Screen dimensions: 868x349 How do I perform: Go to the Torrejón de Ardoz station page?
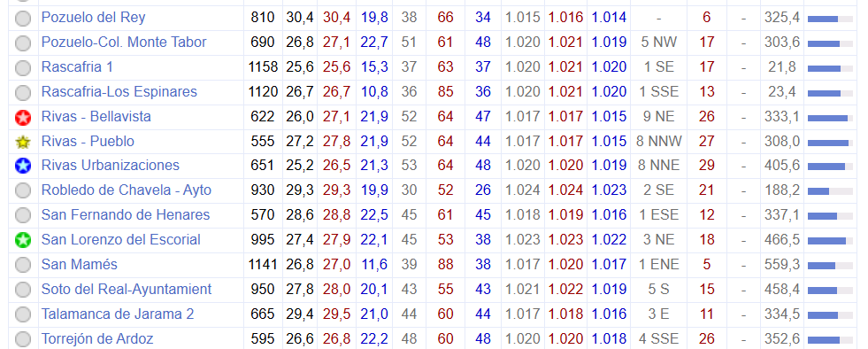tap(96, 338)
